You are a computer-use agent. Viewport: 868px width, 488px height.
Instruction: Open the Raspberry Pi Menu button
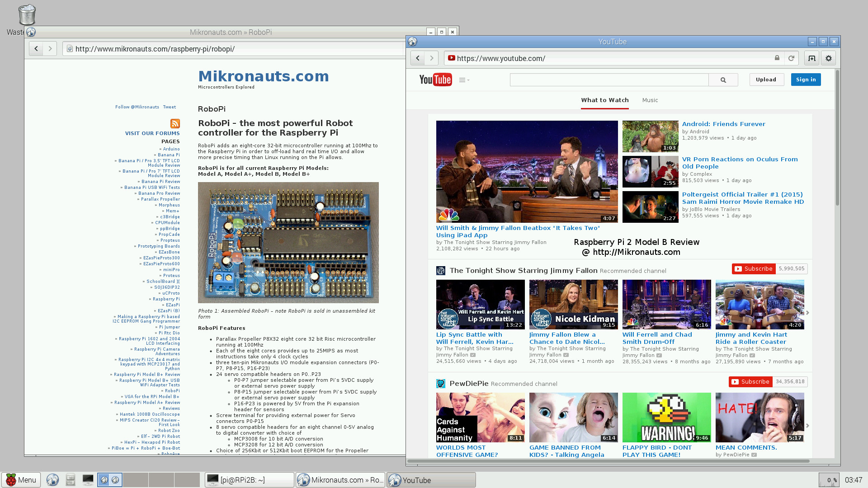21,480
